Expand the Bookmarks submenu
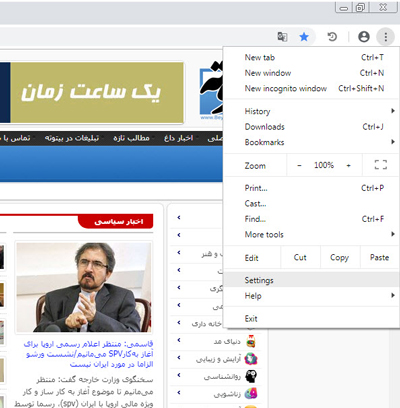 pyautogui.click(x=311, y=142)
